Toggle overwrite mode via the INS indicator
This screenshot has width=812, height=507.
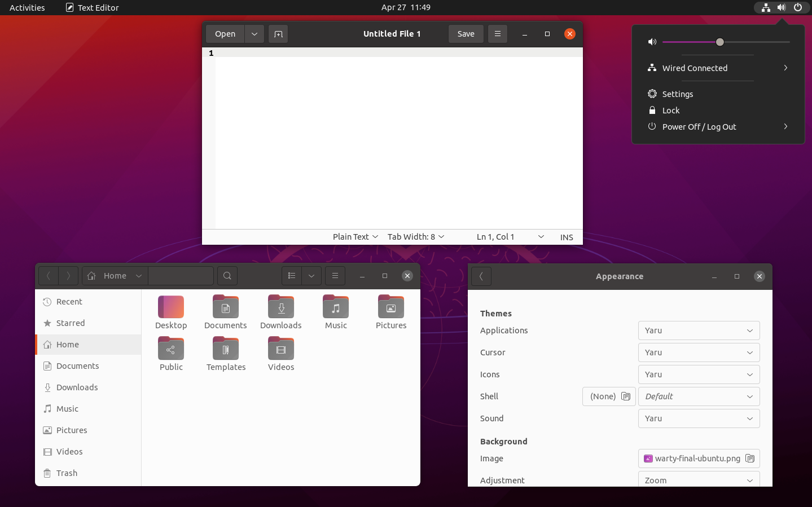[x=567, y=237]
